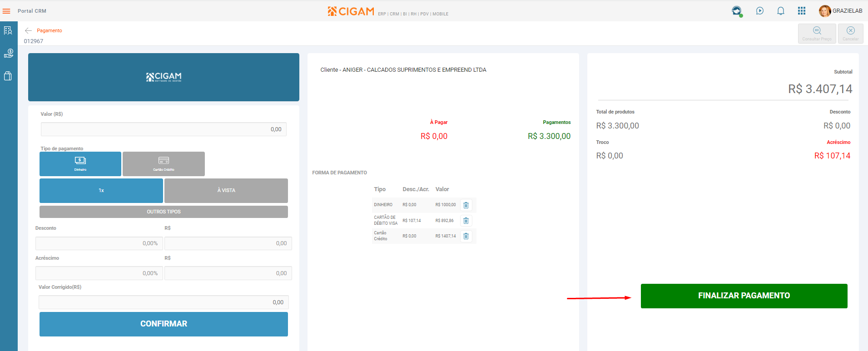Delete the DINHEIRO payment row
The height and width of the screenshot is (351, 868).
(x=466, y=205)
